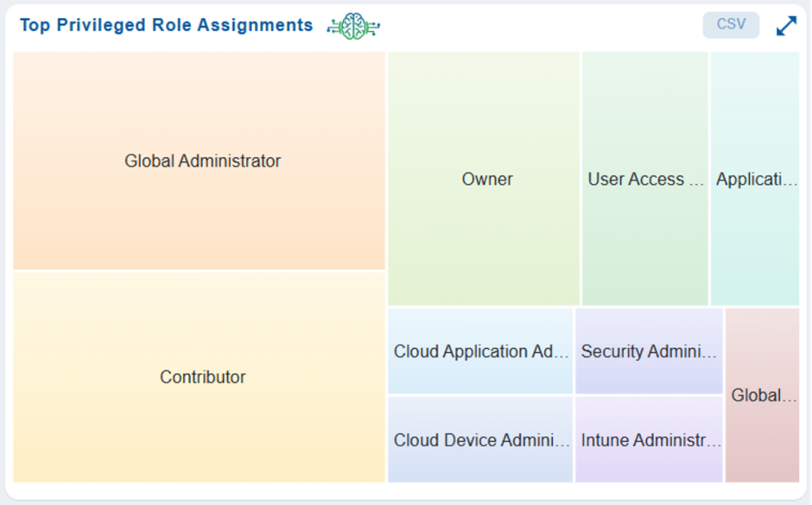Click the Cloud Device Admini… label text
The height and width of the screenshot is (505, 812).
(481, 440)
